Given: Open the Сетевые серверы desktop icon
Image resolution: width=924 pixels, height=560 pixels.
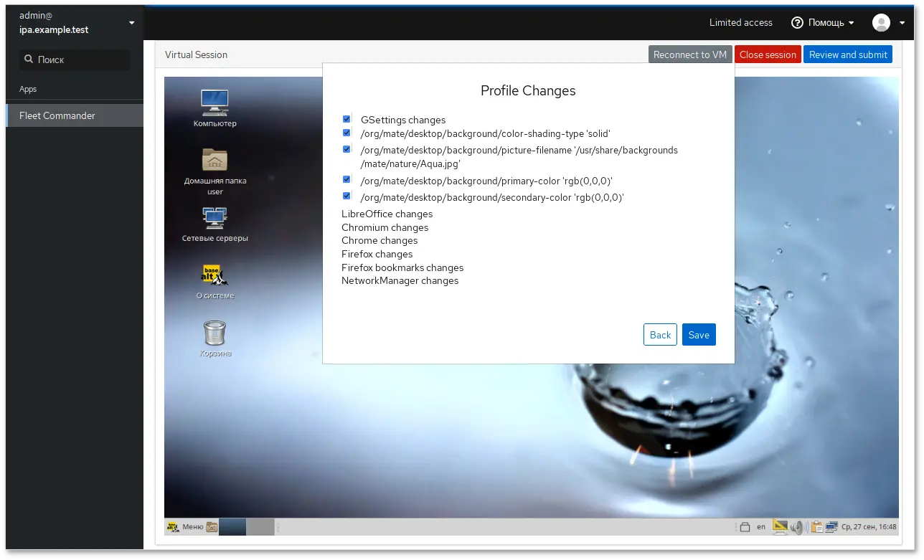Looking at the screenshot, I should point(214,218).
